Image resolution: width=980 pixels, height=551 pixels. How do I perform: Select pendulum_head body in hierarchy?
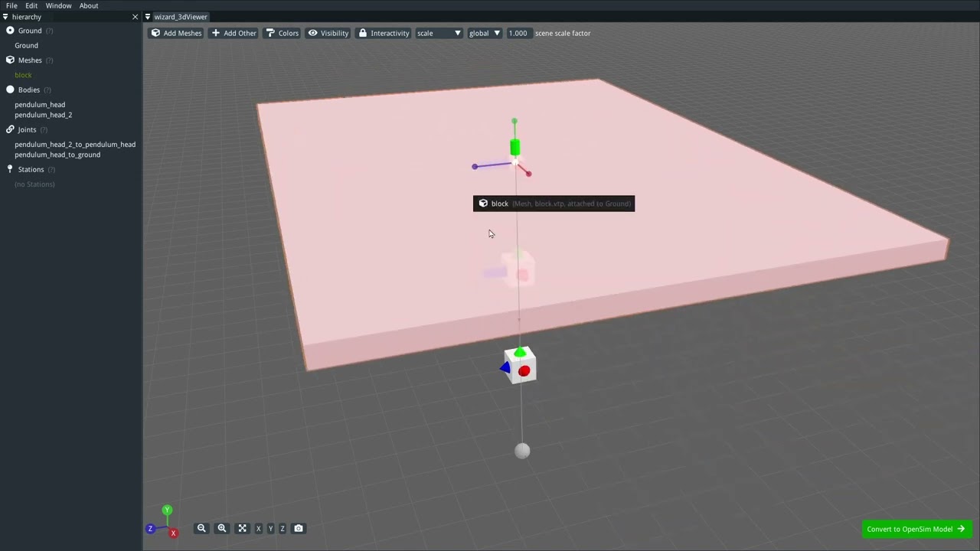pos(40,105)
